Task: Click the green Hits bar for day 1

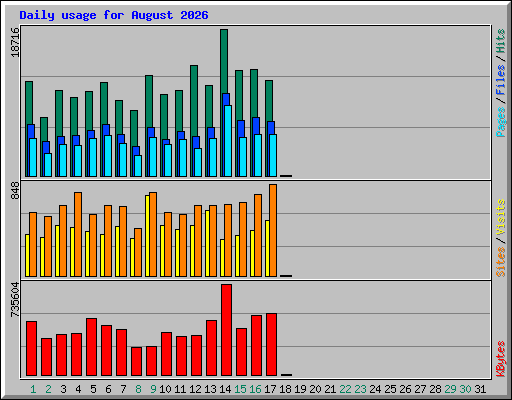Action: (x=29, y=103)
